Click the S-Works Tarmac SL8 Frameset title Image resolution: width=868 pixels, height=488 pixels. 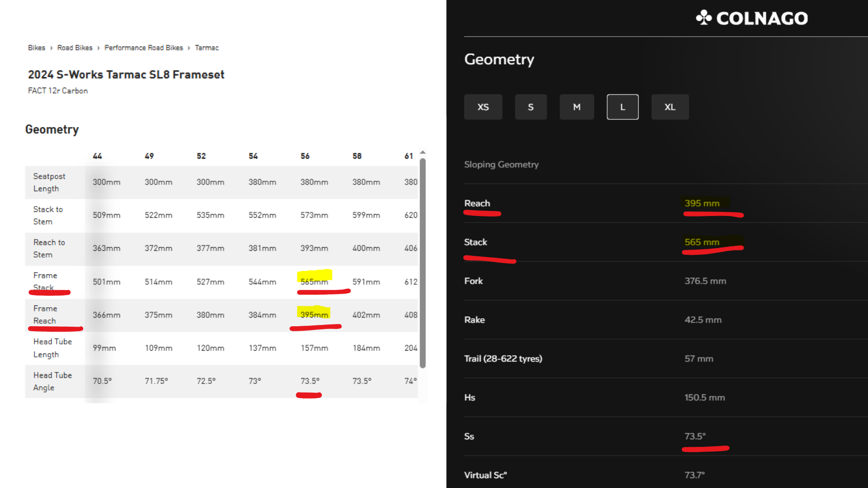point(126,75)
